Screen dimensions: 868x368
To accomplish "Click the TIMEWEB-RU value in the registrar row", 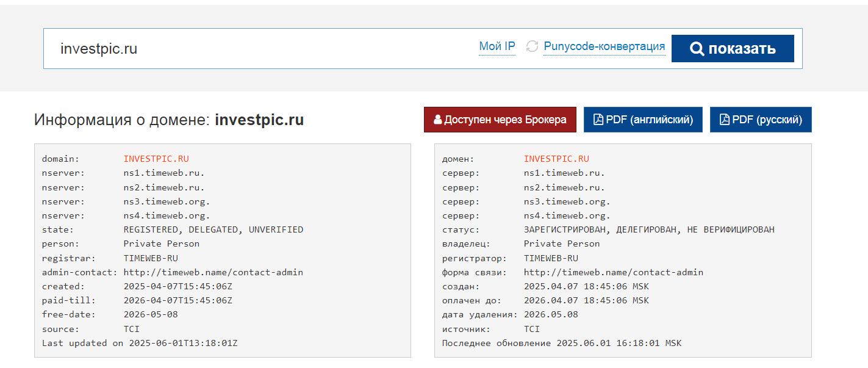I will pyautogui.click(x=151, y=258).
